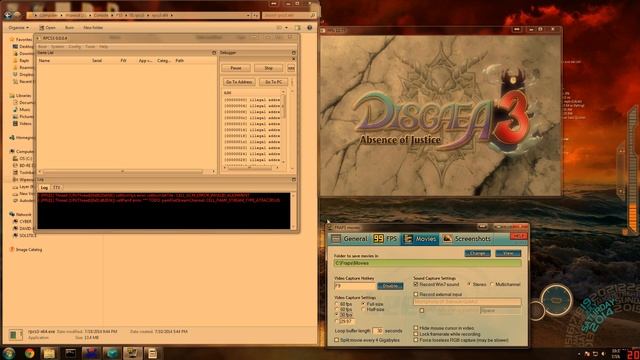
Task: Click the General tab icon in Fraps
Action: [x=336, y=239]
